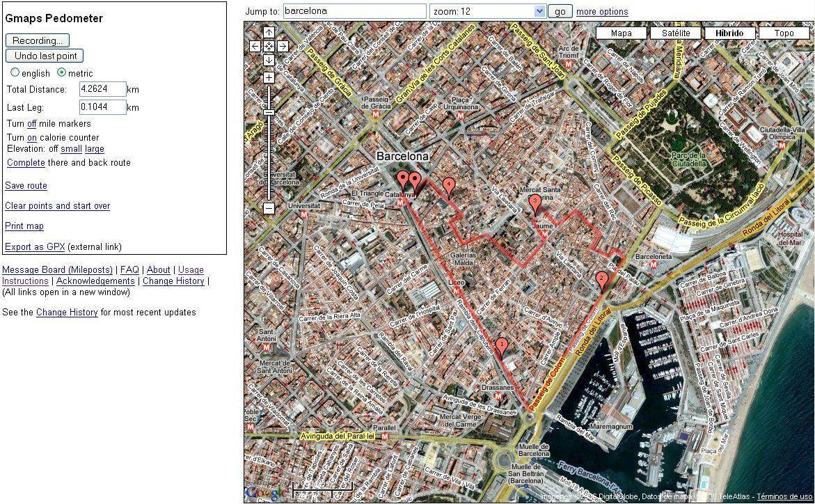Set elevation profile to small

[x=71, y=149]
